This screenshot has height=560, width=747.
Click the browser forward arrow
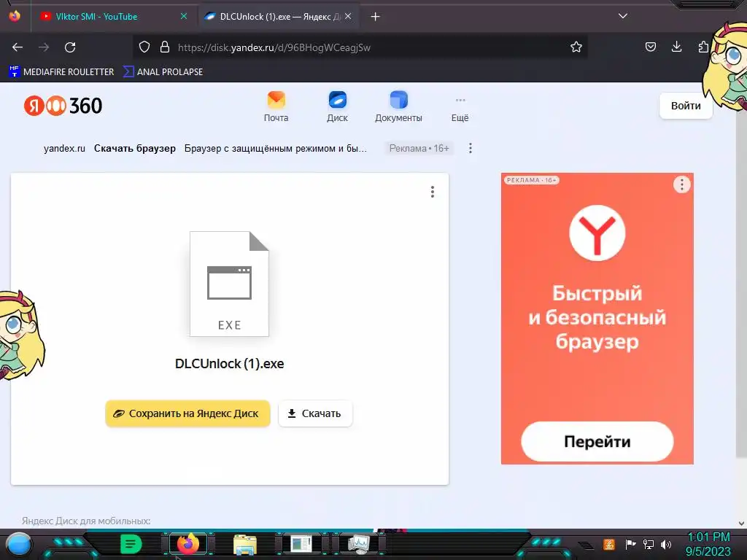click(x=44, y=47)
